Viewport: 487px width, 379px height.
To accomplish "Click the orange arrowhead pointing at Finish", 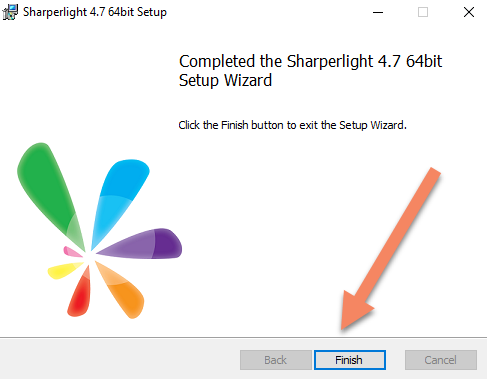I will click(x=355, y=310).
